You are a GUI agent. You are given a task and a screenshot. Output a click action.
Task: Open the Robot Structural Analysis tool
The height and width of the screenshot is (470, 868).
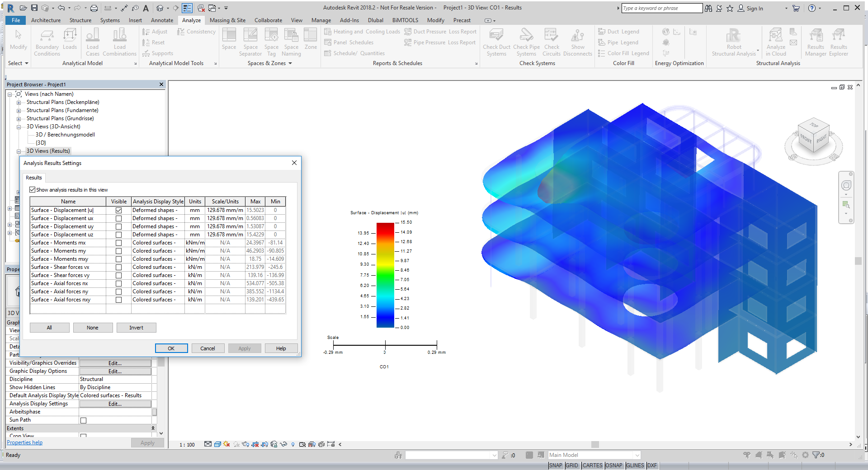coord(733,42)
